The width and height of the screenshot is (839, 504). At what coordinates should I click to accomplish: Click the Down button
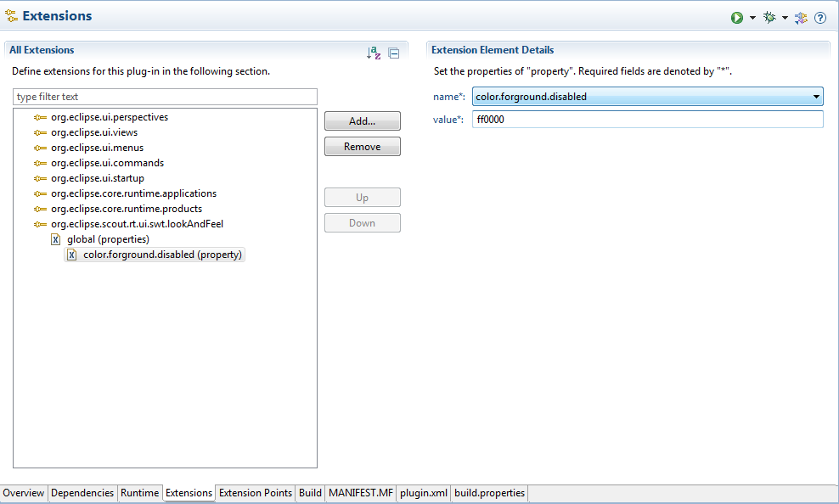pyautogui.click(x=363, y=223)
